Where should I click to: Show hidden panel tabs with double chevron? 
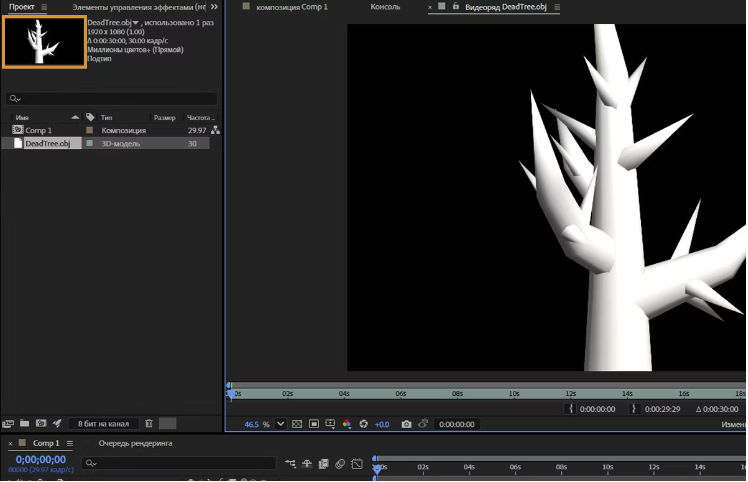tap(214, 7)
